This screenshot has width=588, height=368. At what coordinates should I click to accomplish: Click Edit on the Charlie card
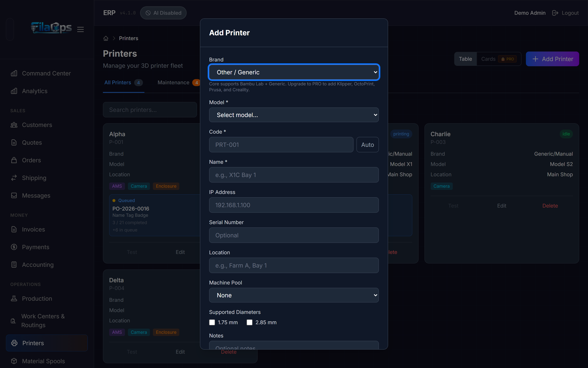point(501,206)
